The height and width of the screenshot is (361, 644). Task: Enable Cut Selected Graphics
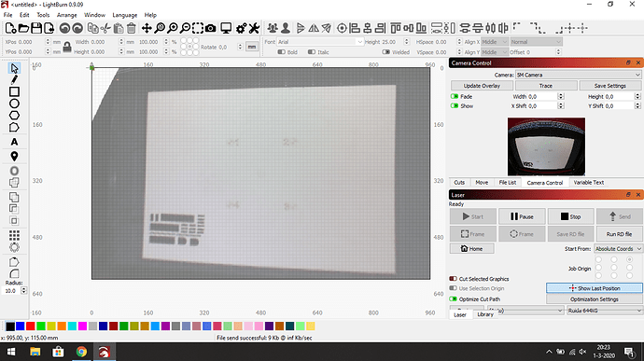(x=453, y=279)
